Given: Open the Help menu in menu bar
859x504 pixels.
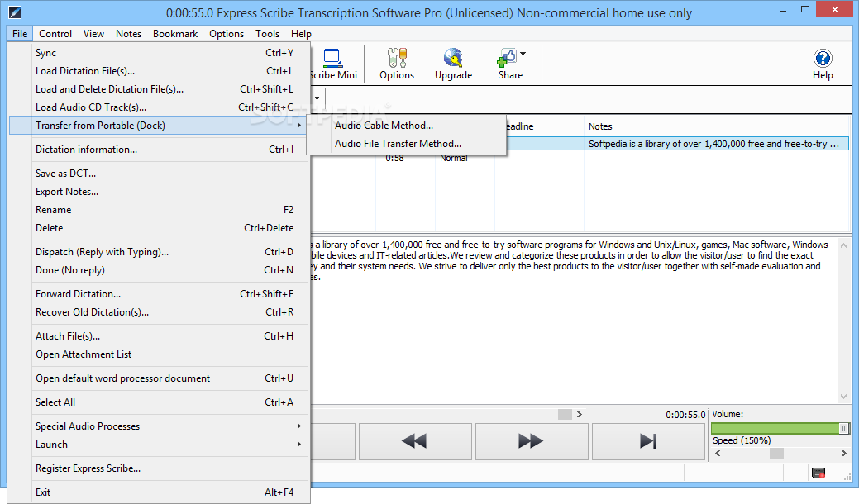Looking at the screenshot, I should tap(301, 33).
